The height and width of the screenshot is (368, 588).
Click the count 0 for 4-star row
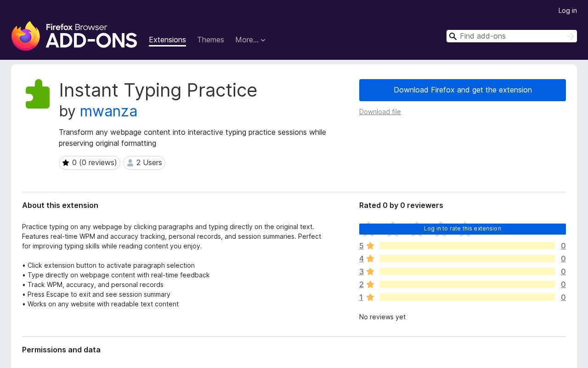click(x=563, y=259)
